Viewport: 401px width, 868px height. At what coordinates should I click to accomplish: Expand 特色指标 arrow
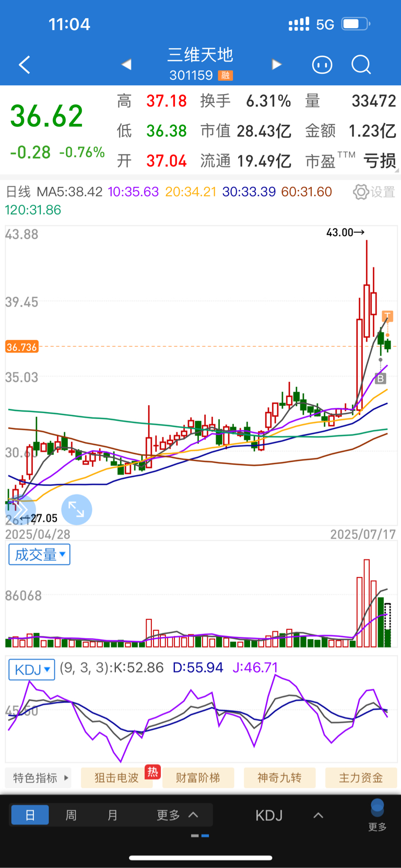pyautogui.click(x=66, y=778)
